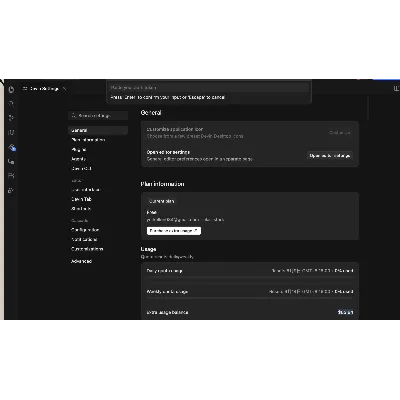The width and height of the screenshot is (400, 400).
Task: Select Devin Tab in the settings sidebar
Action: point(81,199)
